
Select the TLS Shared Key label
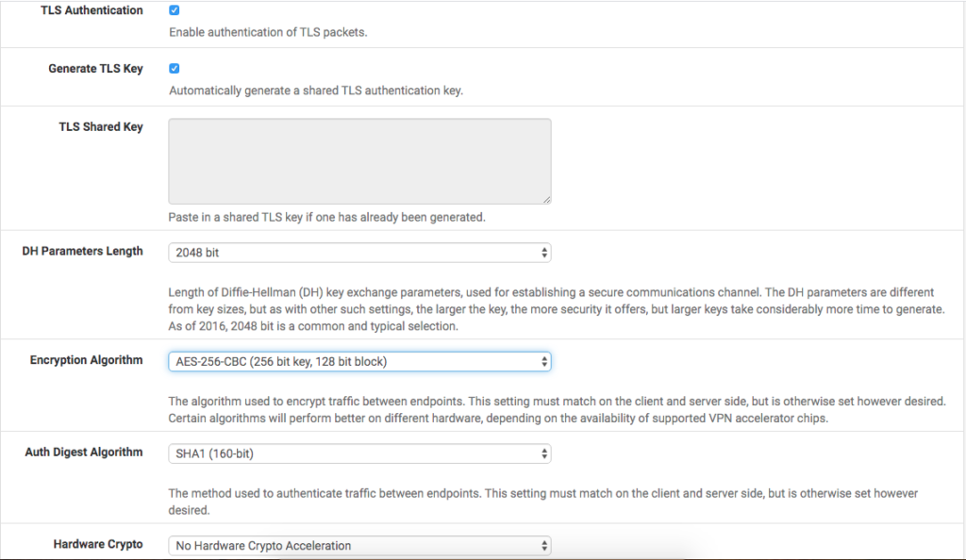(101, 126)
